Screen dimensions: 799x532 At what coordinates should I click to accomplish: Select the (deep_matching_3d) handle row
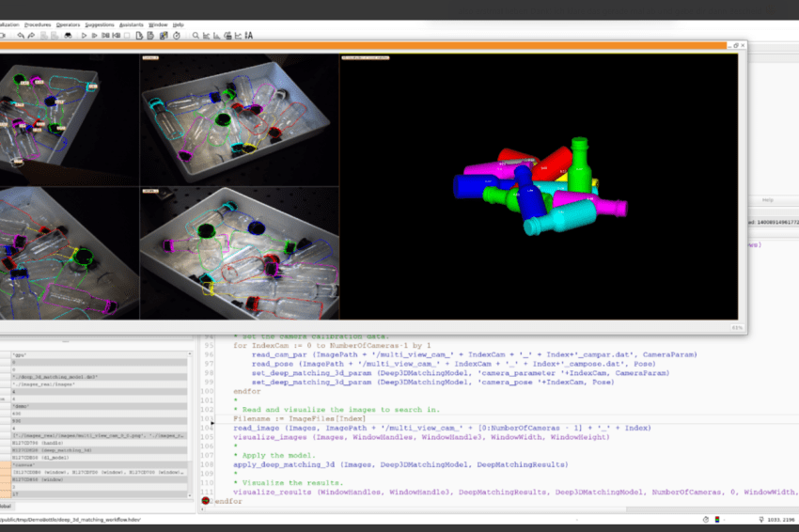(100, 450)
